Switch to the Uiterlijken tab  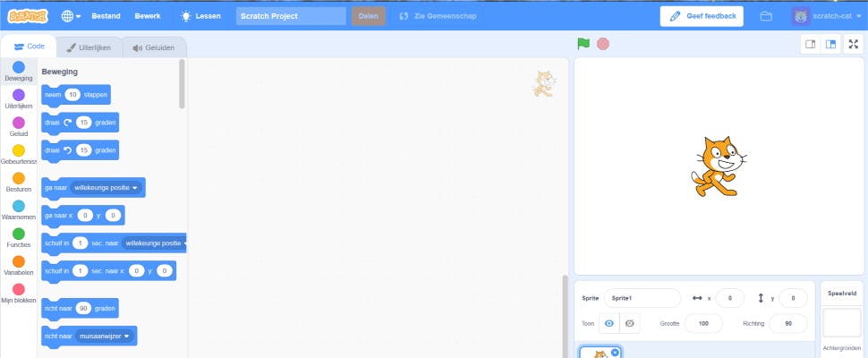(89, 47)
